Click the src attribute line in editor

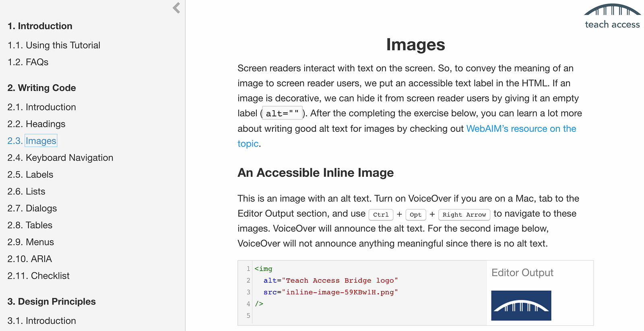point(330,292)
